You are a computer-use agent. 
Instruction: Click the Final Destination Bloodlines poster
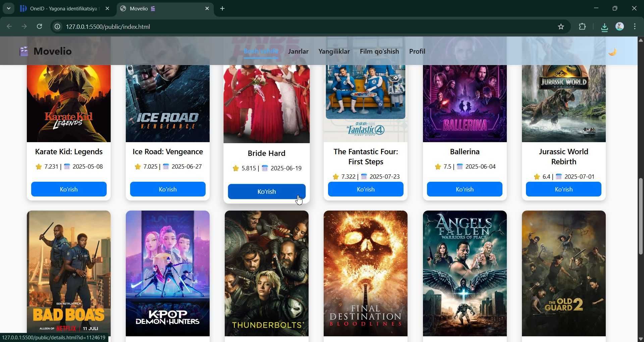click(x=366, y=273)
